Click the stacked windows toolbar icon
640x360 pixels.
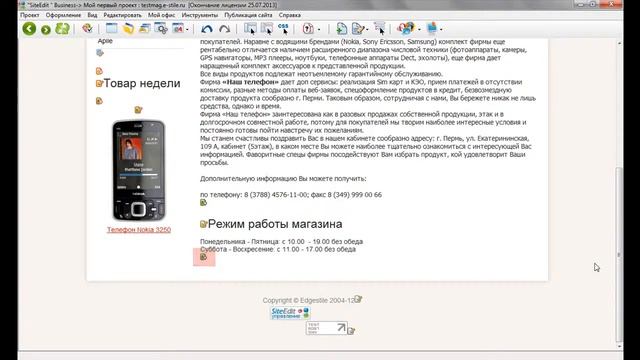coord(144,29)
